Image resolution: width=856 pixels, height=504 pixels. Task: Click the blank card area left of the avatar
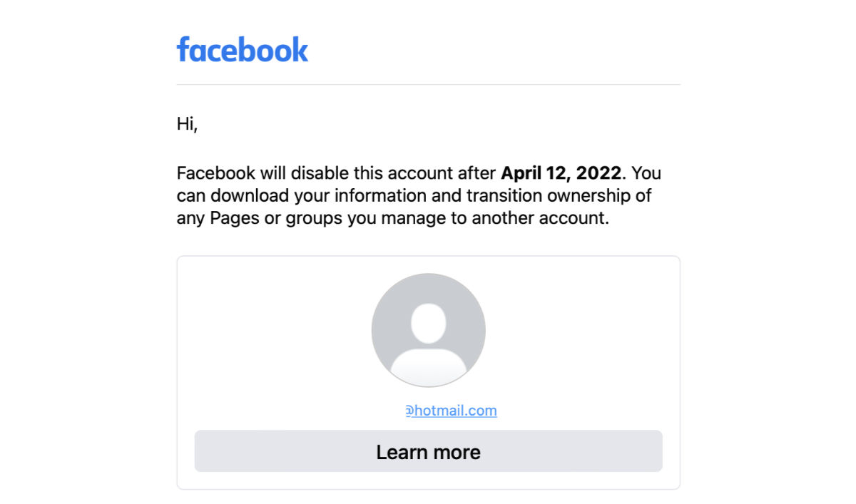point(275,330)
